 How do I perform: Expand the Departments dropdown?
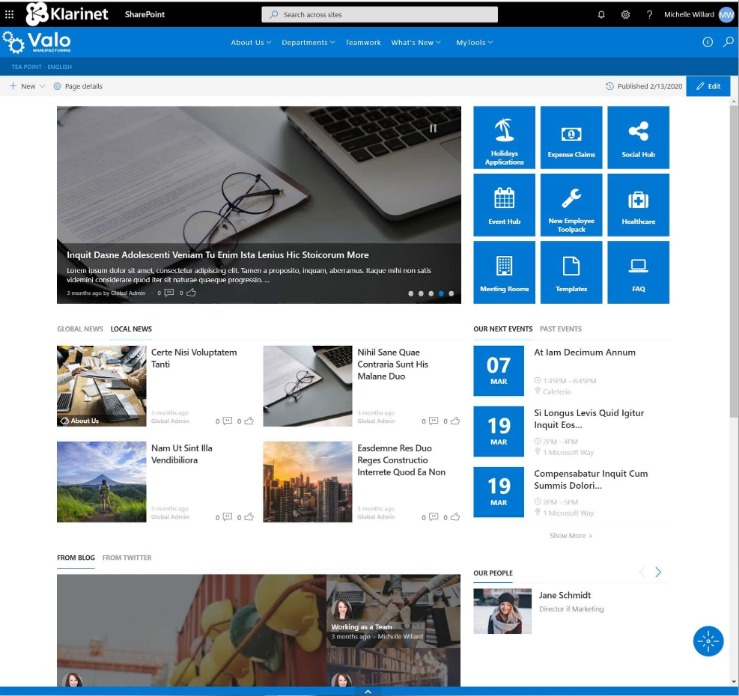coord(308,43)
